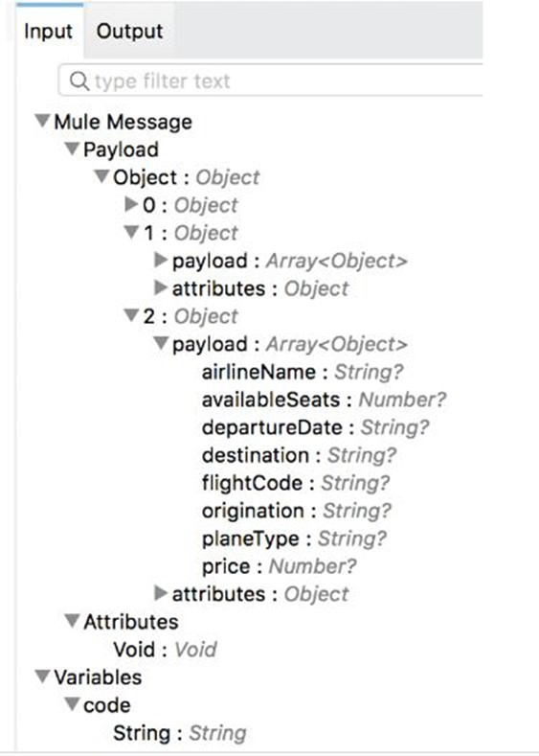Select the availableSeats : Number? field
This screenshot has height=756, width=539.
(x=324, y=400)
